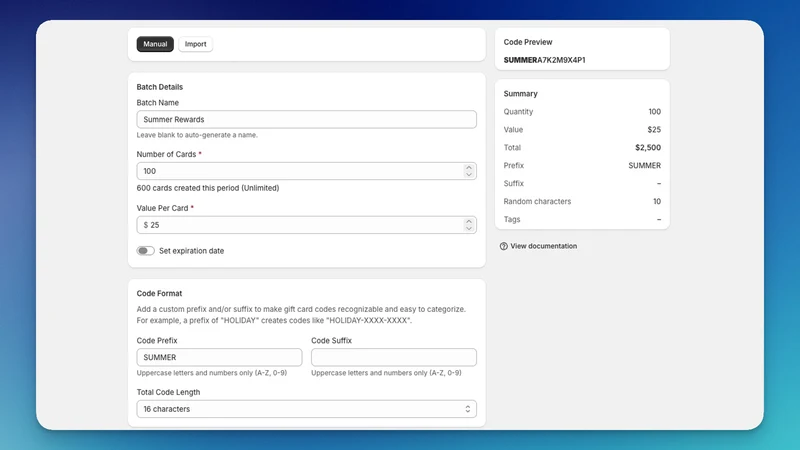800x450 pixels.
Task: Open the Total Code Length dropdown
Action: [x=306, y=409]
